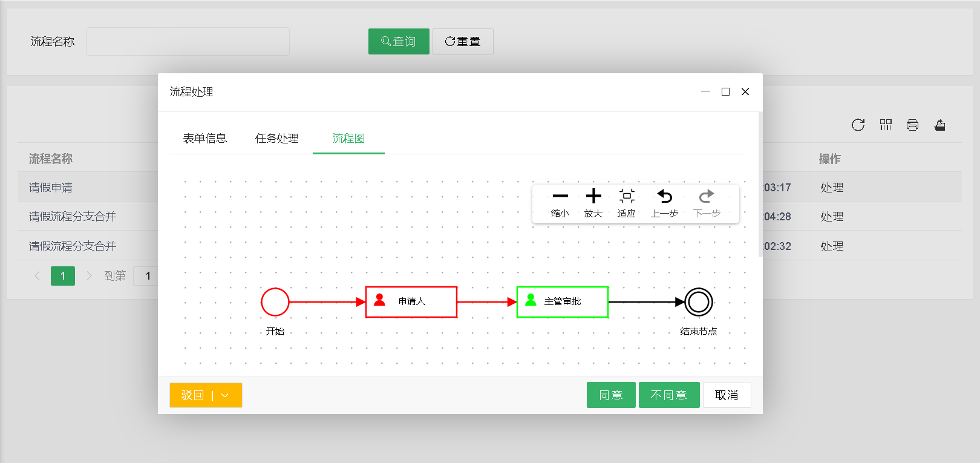Close the 流程处理 dialog
This screenshot has width=980, height=463.
click(x=745, y=91)
